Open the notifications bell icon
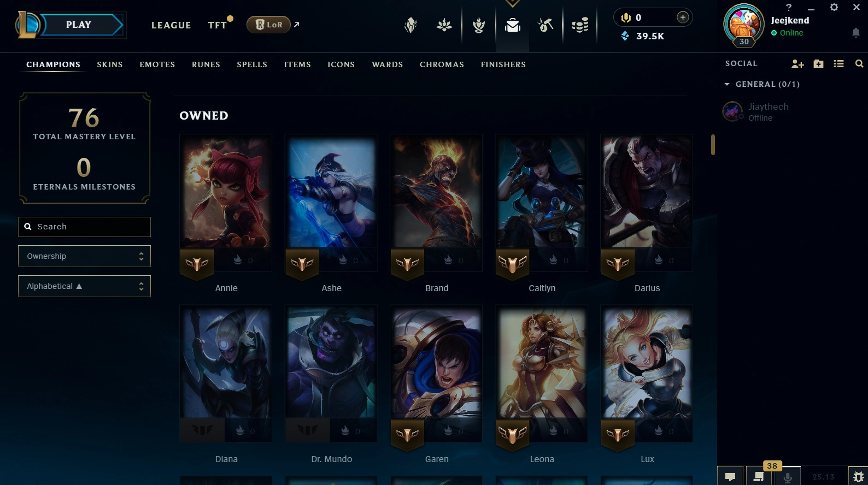This screenshot has width=868, height=485. pos(856,33)
